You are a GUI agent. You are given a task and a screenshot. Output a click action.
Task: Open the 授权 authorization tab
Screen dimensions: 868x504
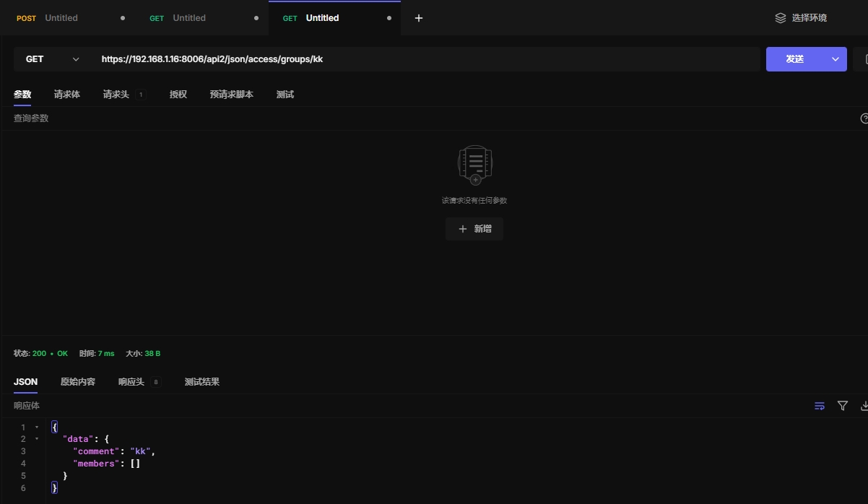(178, 95)
